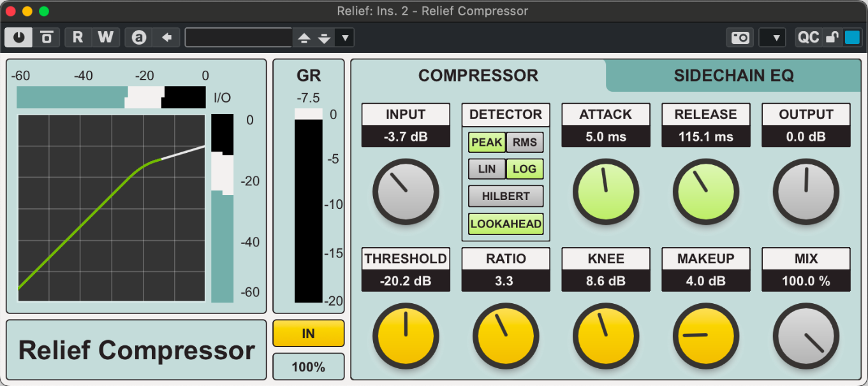Click the horizontal input level meter
Screen dimensions: 868x386
tap(111, 97)
